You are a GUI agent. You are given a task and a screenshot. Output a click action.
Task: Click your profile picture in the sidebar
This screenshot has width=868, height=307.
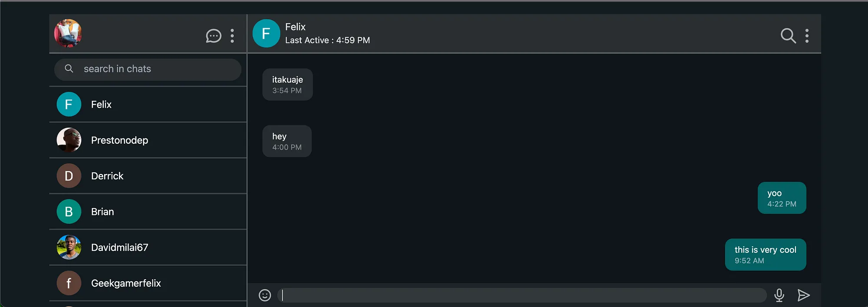(x=68, y=33)
